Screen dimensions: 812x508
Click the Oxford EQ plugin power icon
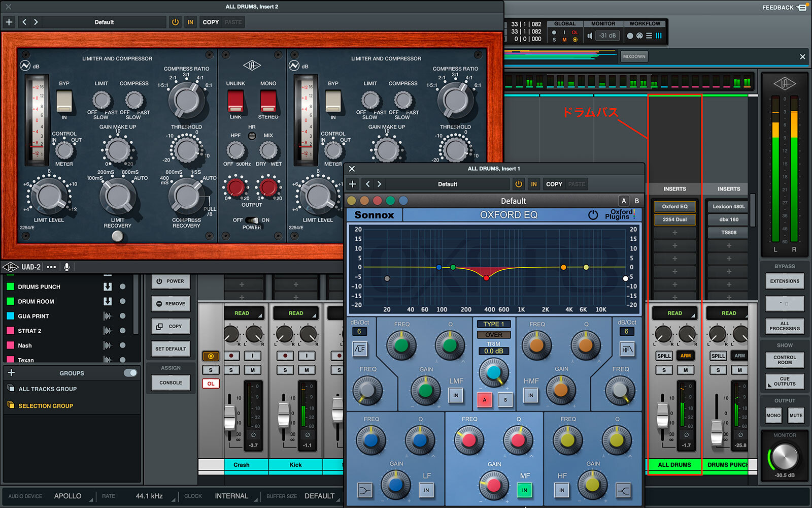pos(592,215)
